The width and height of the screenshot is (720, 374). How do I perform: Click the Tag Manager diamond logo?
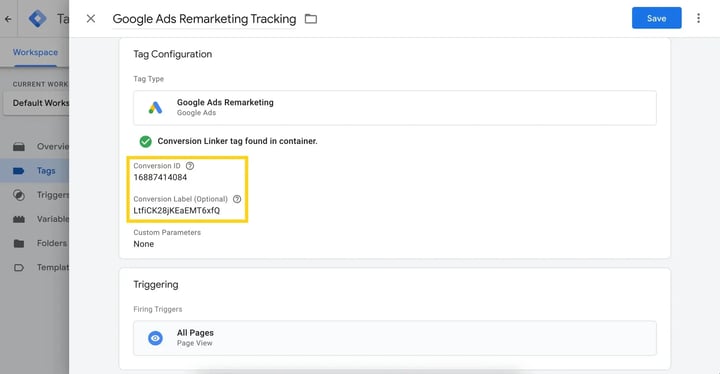(x=37, y=19)
